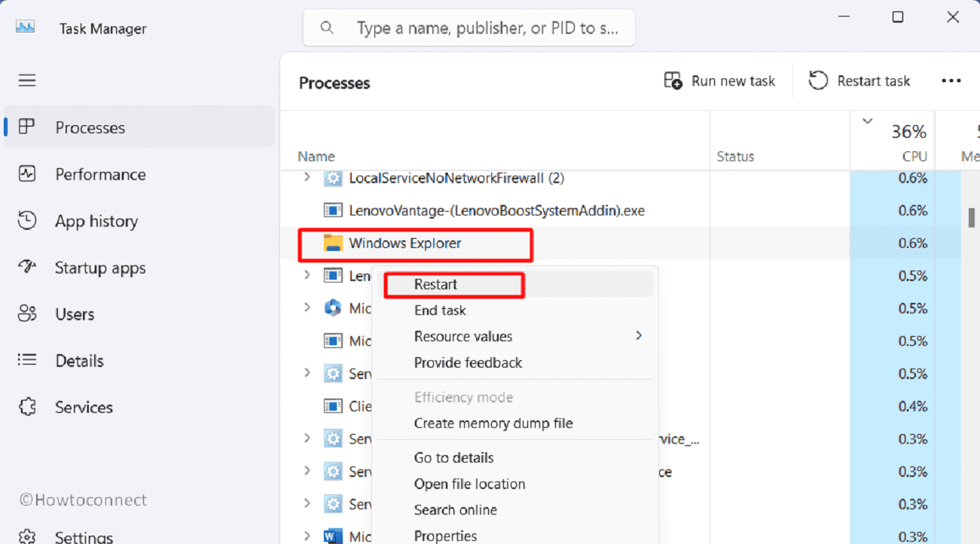Screen dimensions: 980x544
Task: Click the LocalServiceNoNetworkFirewall gear icon
Action: (332, 178)
